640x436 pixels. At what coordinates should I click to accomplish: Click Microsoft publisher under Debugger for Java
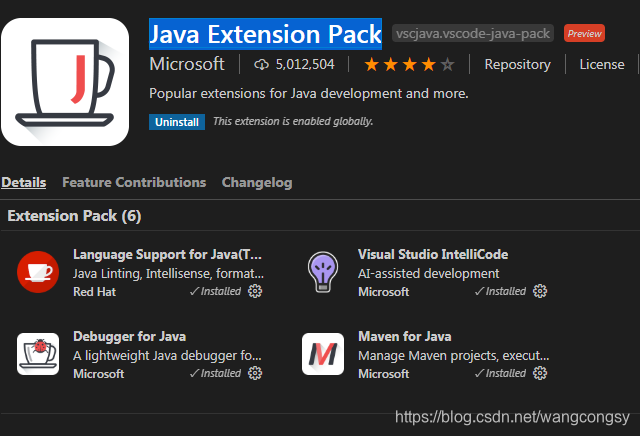coord(98,374)
